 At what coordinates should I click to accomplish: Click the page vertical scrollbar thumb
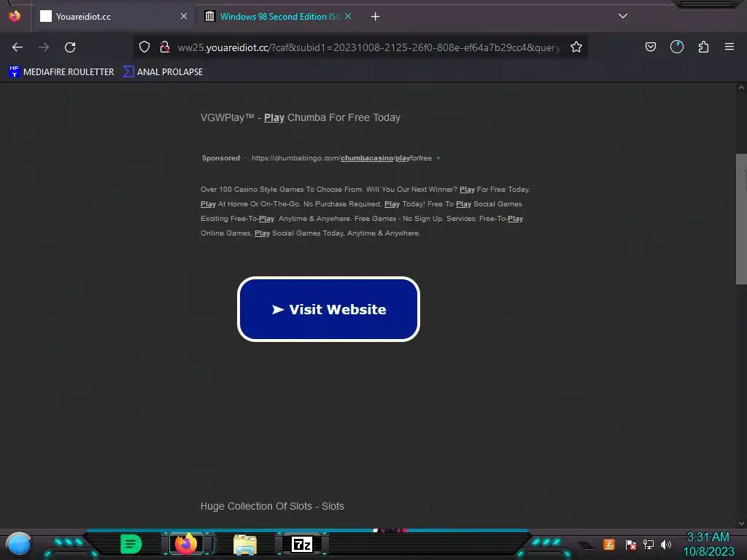(x=741, y=219)
